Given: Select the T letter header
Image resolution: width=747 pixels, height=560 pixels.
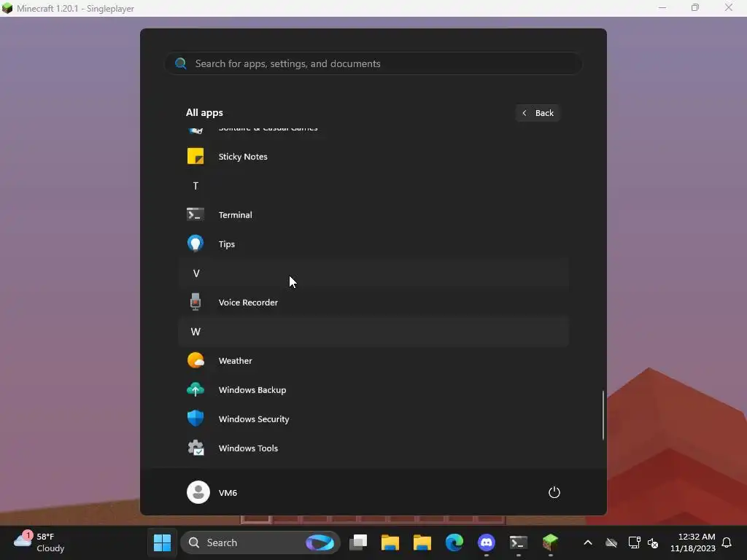Looking at the screenshot, I should click(x=373, y=186).
